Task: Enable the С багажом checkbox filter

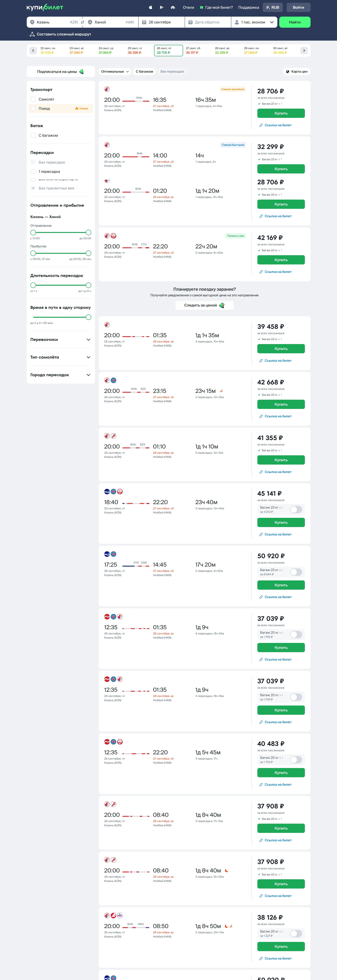Action: (33, 135)
